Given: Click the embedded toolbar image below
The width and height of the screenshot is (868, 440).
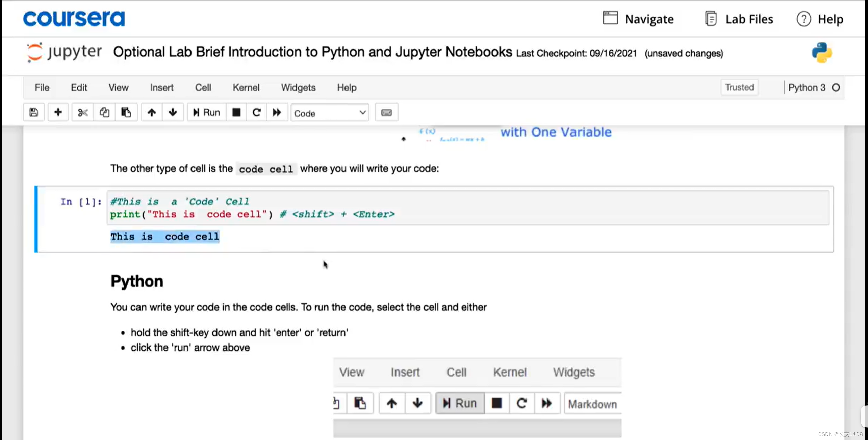Looking at the screenshot, I should tap(477, 398).
